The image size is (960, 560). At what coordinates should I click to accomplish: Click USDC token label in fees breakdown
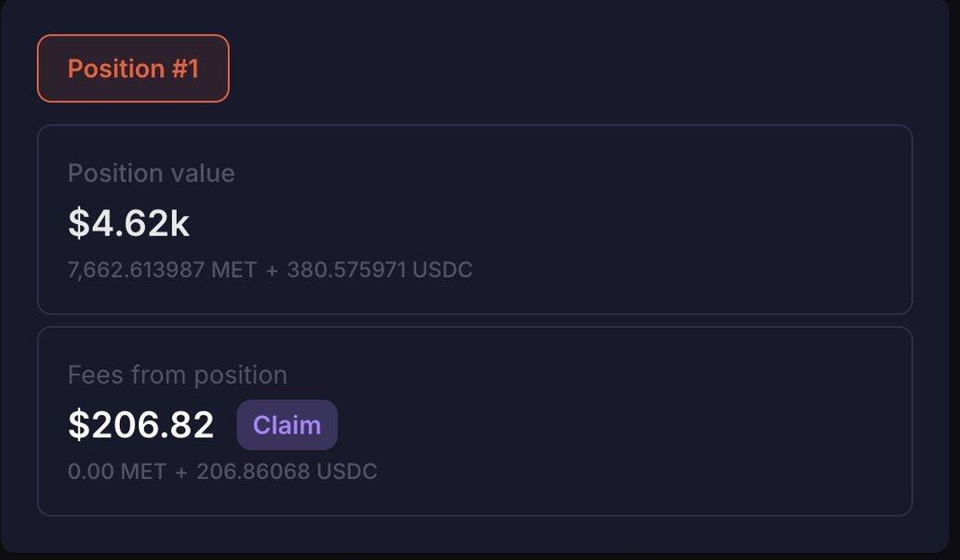[347, 472]
